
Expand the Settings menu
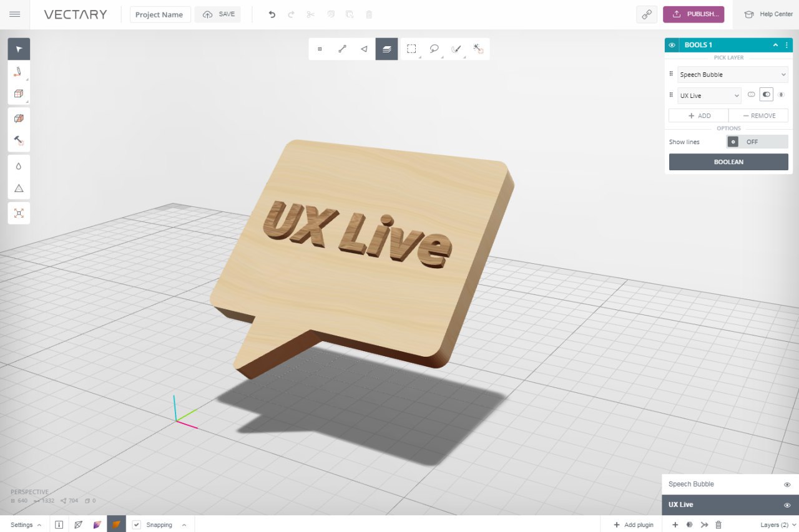26,525
